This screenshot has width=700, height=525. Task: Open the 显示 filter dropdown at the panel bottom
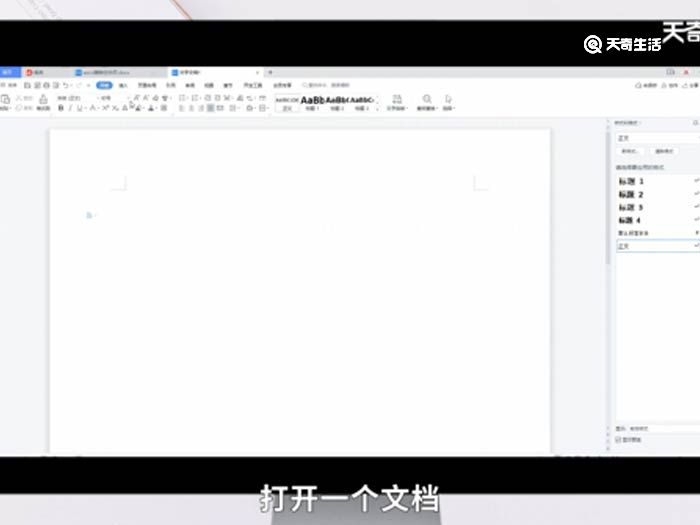click(x=664, y=429)
